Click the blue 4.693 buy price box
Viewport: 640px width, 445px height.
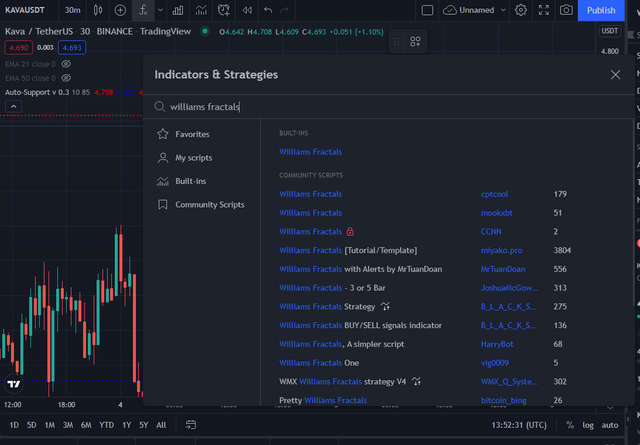click(72, 48)
